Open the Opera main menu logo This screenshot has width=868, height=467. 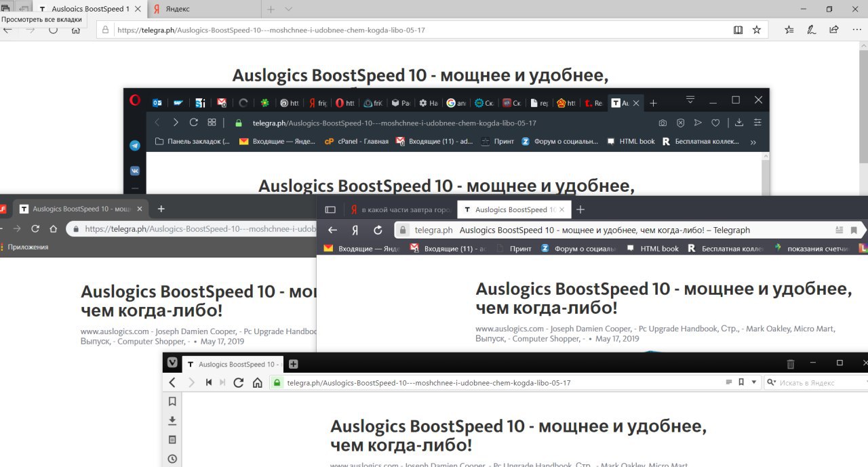pos(135,100)
